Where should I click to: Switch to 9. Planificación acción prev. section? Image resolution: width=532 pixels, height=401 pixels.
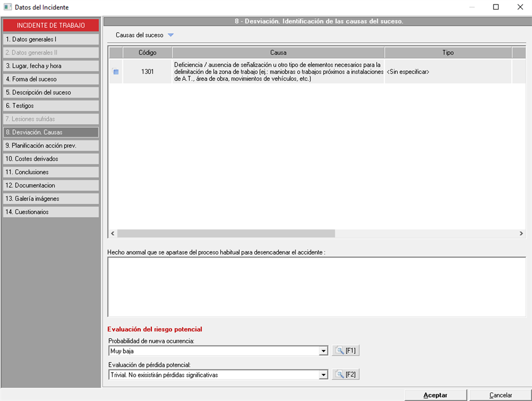[x=51, y=145]
